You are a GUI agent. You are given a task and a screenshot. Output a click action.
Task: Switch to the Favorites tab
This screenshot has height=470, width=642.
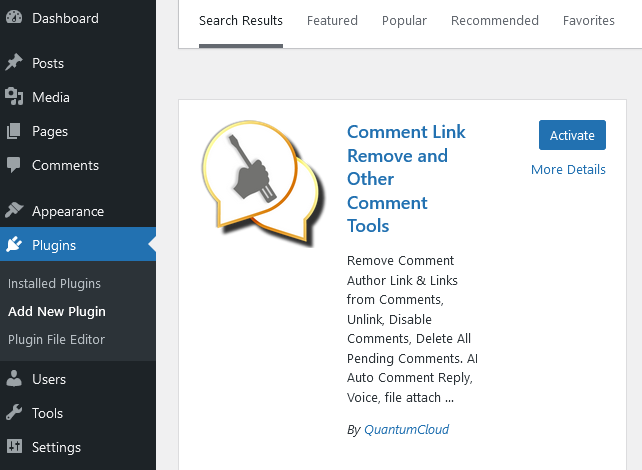coord(589,20)
